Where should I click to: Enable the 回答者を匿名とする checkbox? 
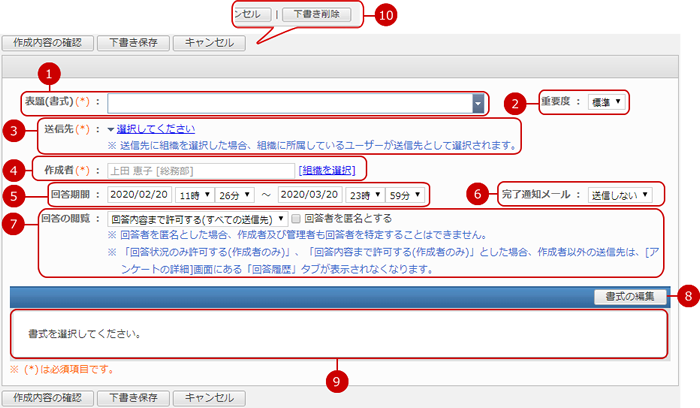(x=298, y=218)
